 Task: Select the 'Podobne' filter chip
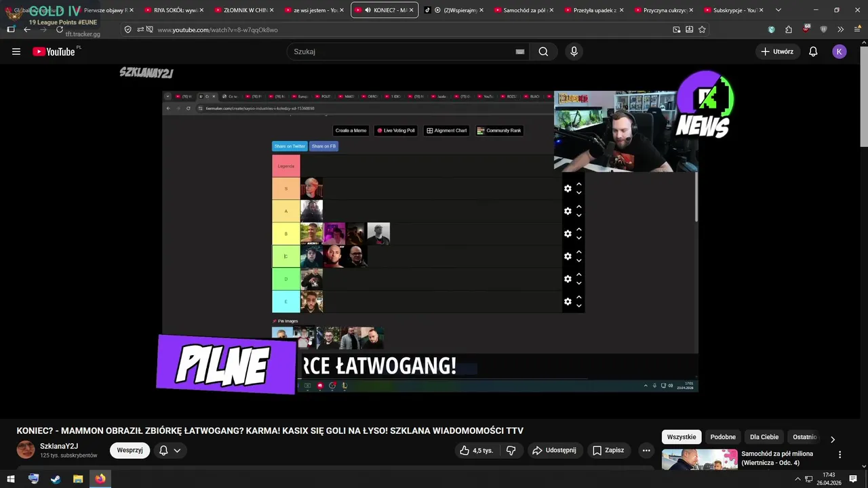coord(723,437)
